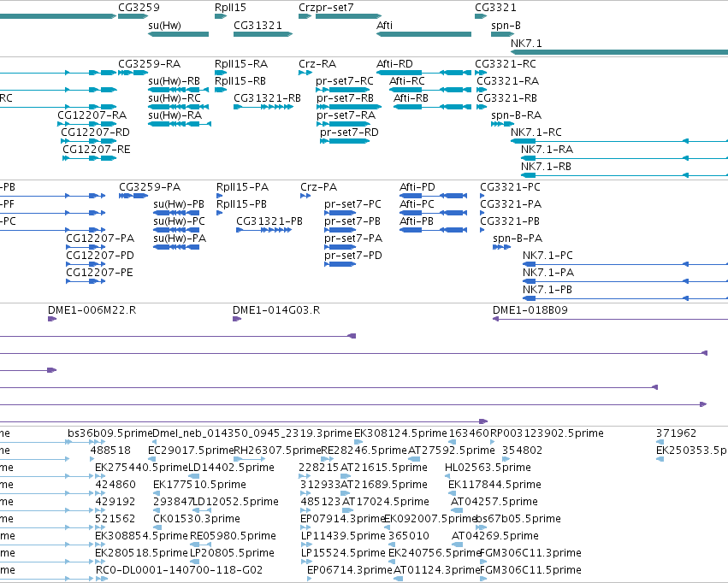Click the CG3321 gene label
The height and width of the screenshot is (583, 728).
495,8
